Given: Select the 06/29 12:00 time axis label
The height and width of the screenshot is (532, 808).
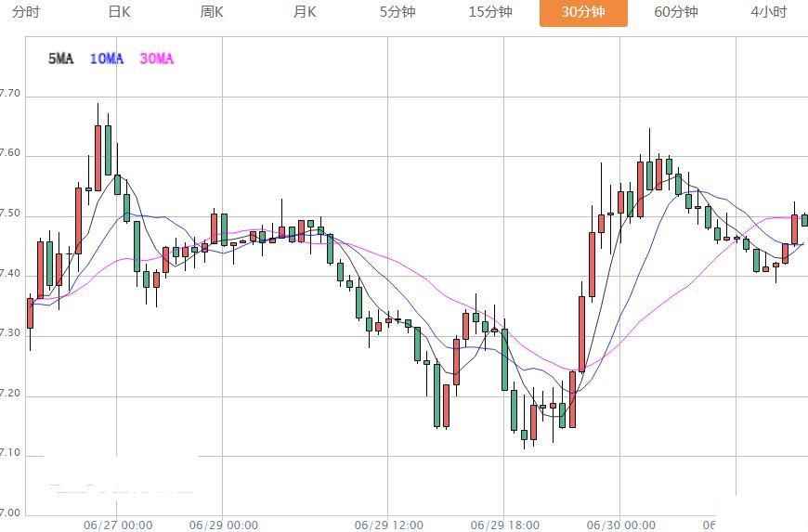Looking at the screenshot, I should point(389,525).
